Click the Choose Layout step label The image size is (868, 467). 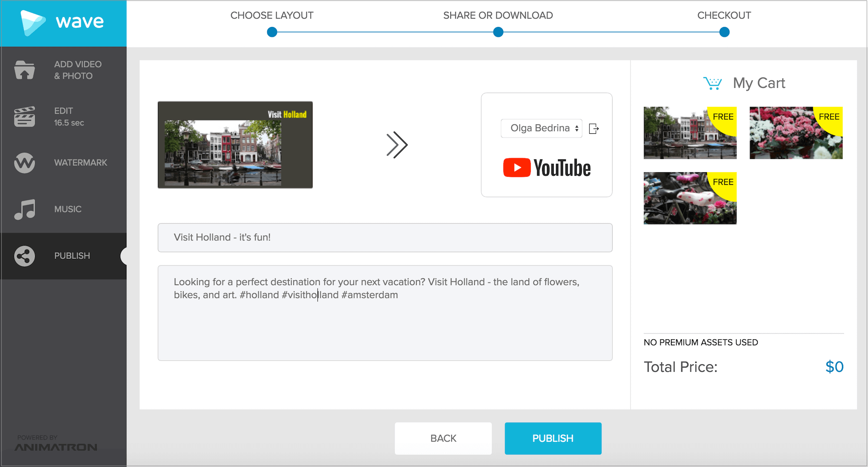click(272, 16)
